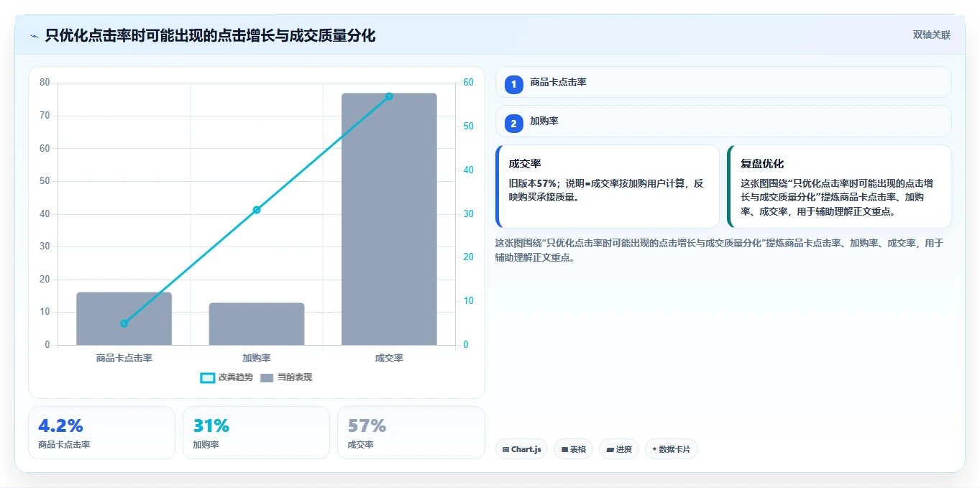
Task: Select the 加购率 list item numbered 2
Action: (723, 121)
